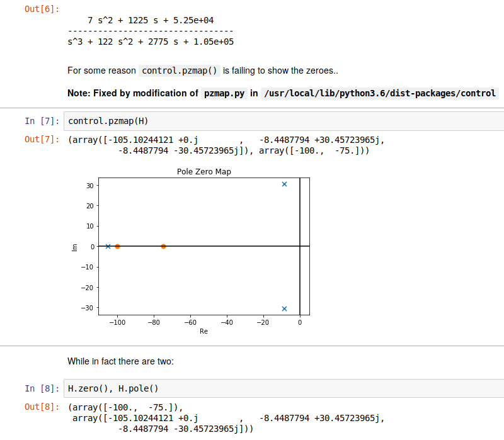The height and width of the screenshot is (440, 504).
Task: Click the '-10' y-axis tick label
Action: (88, 267)
